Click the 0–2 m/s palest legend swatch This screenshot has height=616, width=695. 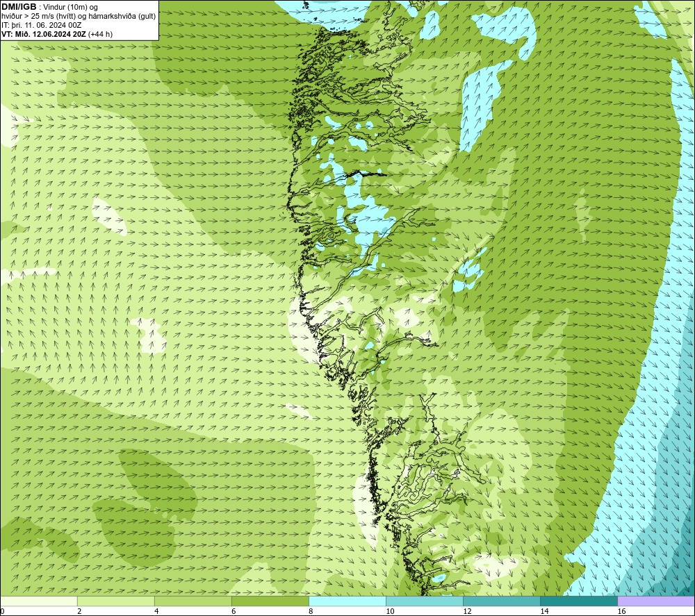38,601
